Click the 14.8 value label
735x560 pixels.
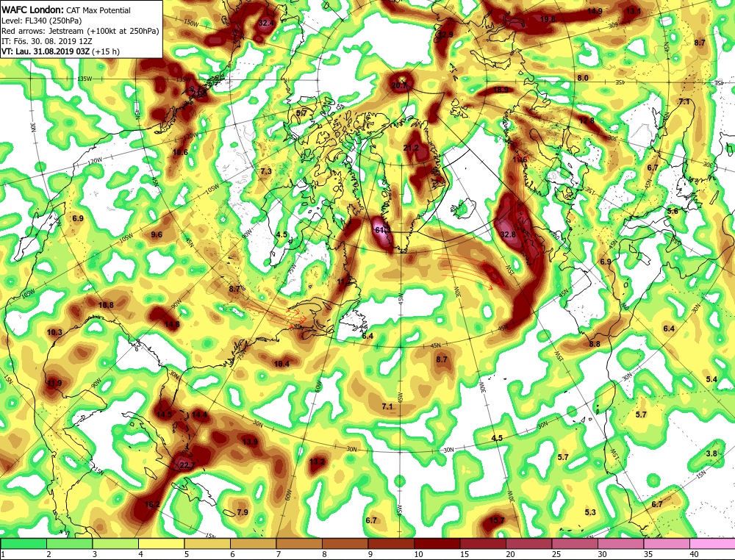click(172, 324)
